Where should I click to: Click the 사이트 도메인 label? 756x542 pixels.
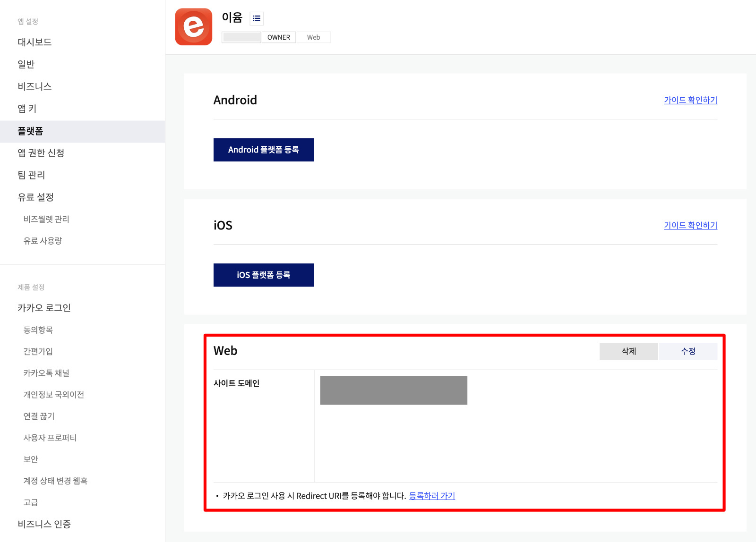pyautogui.click(x=236, y=383)
